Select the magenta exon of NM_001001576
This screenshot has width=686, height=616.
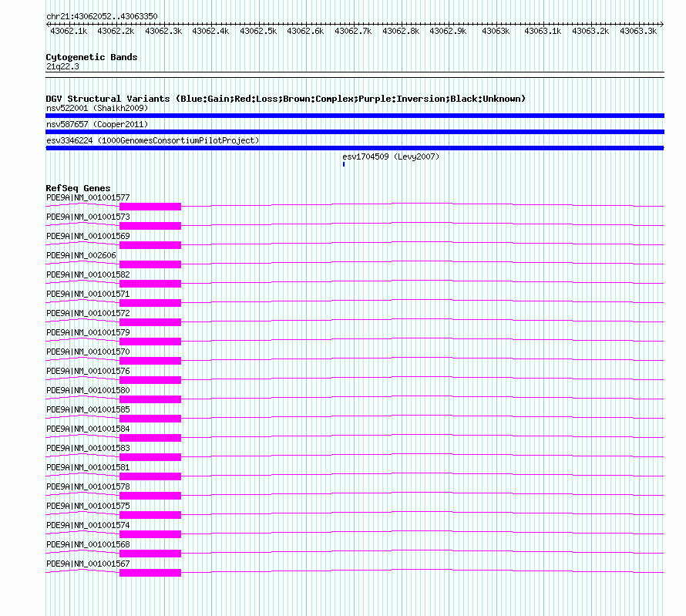click(x=150, y=380)
